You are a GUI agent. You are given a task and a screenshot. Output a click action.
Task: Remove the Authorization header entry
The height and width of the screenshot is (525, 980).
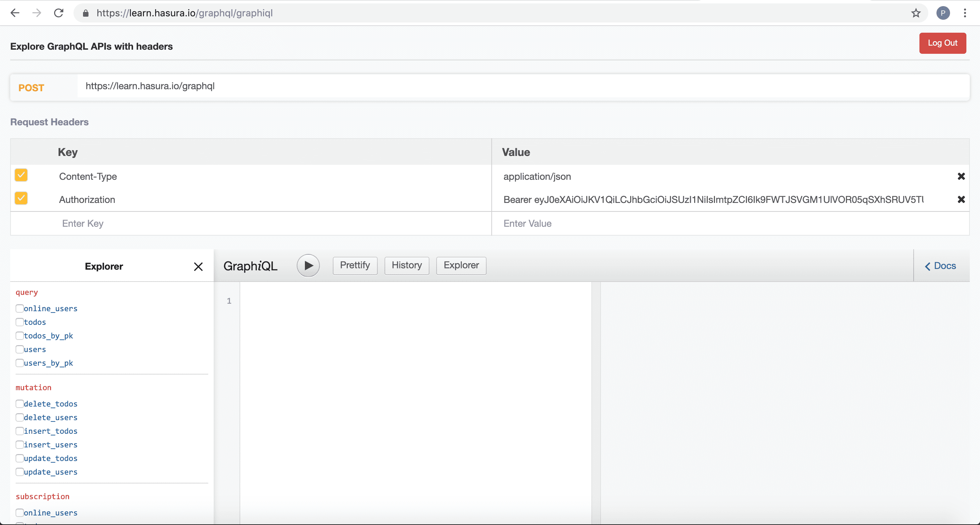click(x=961, y=200)
